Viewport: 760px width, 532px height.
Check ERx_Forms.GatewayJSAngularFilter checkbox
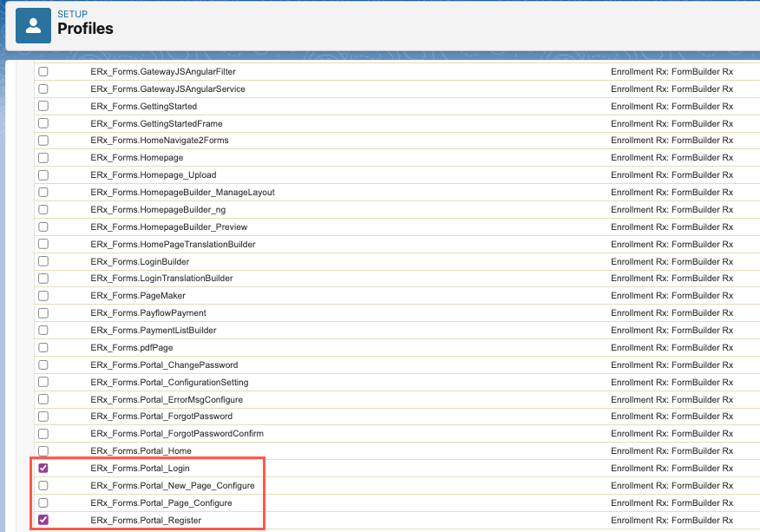point(43,71)
